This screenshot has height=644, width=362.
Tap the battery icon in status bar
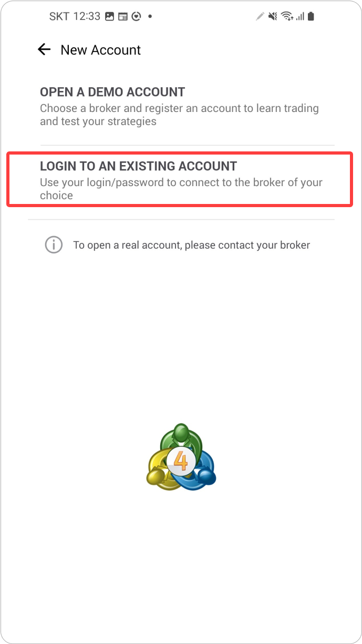tap(311, 17)
